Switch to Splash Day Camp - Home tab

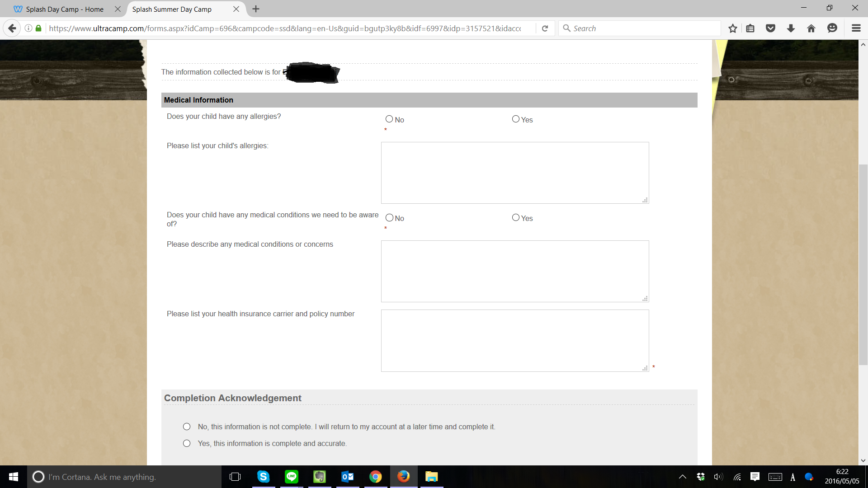click(65, 9)
